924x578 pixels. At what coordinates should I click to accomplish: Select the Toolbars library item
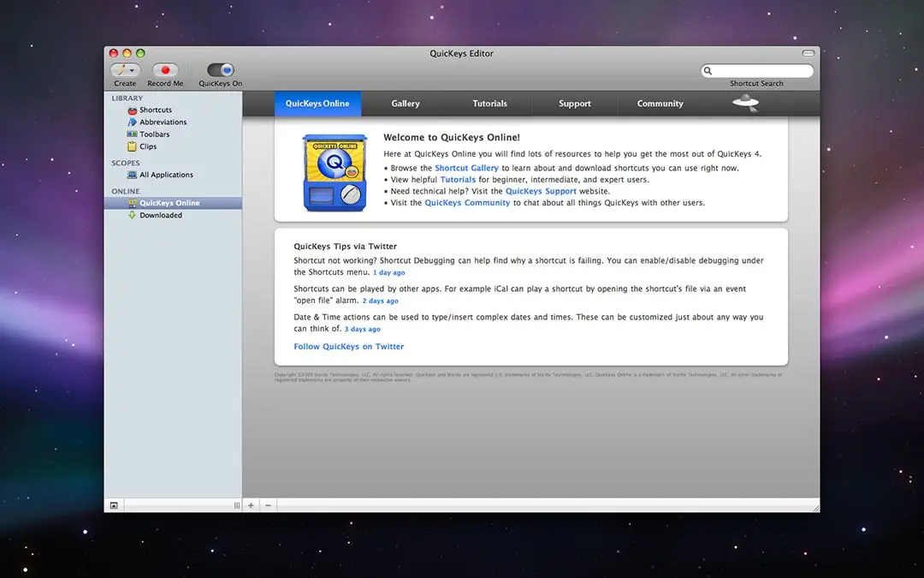pyautogui.click(x=154, y=134)
